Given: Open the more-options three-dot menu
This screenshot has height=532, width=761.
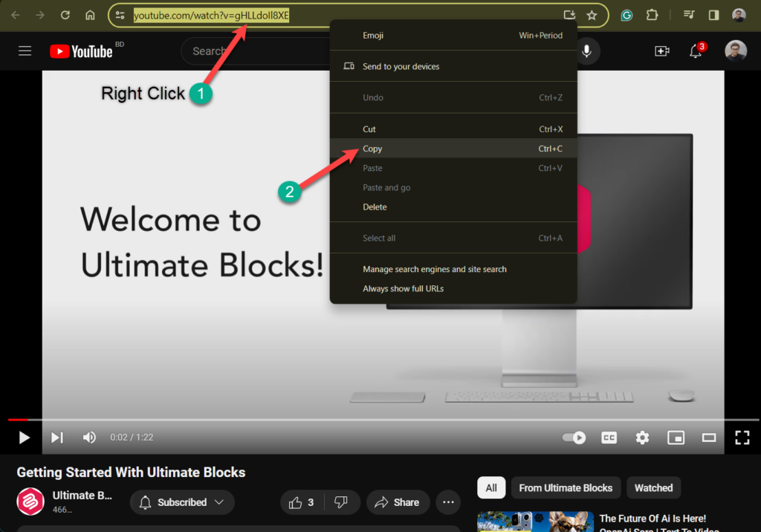Looking at the screenshot, I should click(x=448, y=502).
